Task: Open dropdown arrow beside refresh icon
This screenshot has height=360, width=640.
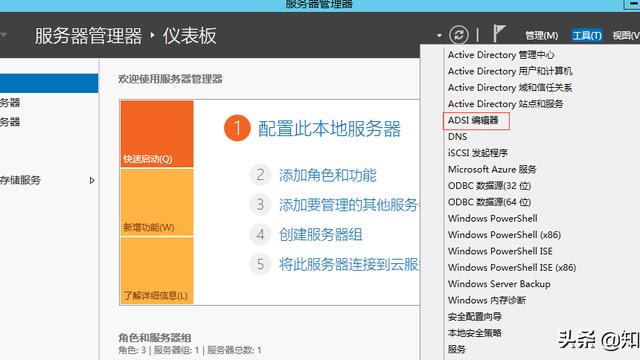Action: point(439,36)
